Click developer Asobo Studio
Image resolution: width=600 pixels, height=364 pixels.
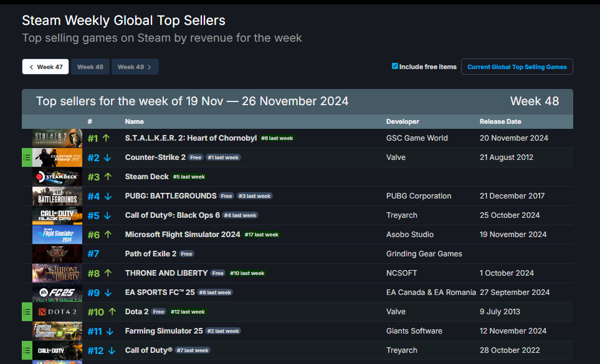point(410,235)
